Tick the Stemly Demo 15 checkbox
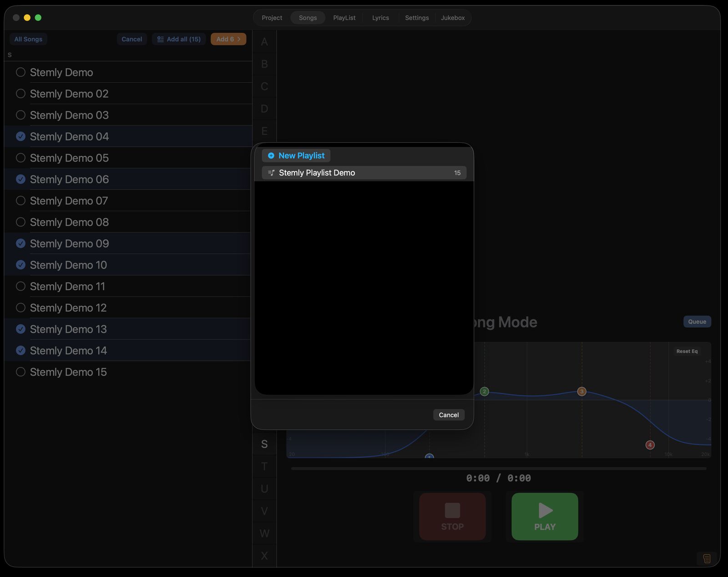 coord(20,372)
